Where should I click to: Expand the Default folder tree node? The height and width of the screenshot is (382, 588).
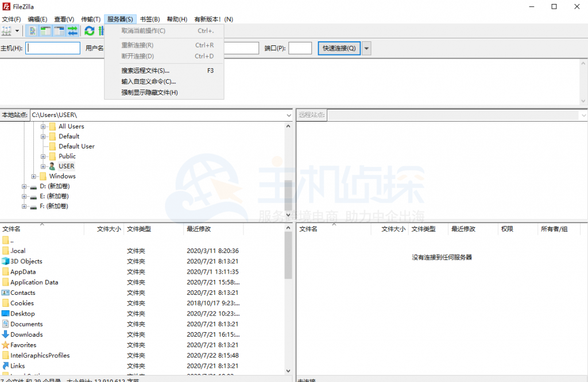(x=43, y=137)
